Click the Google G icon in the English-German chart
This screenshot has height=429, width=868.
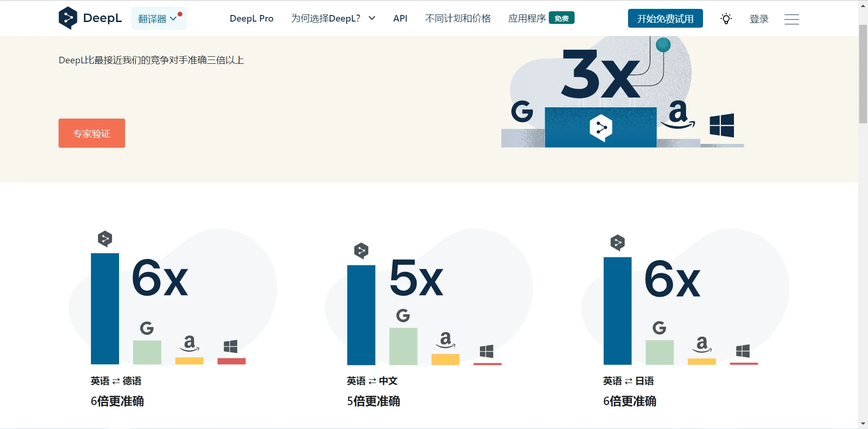coord(147,328)
